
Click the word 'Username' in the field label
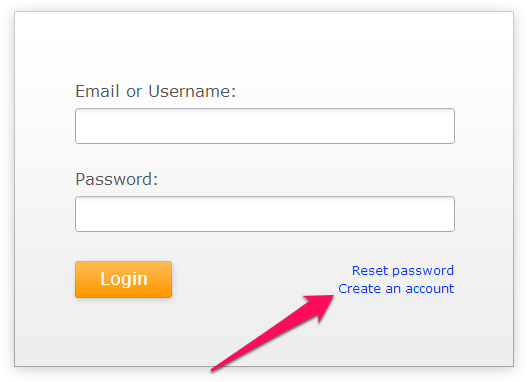tap(192, 91)
